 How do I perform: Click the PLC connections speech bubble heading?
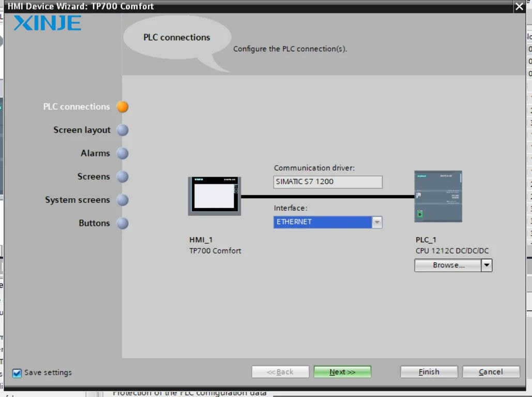tap(177, 37)
